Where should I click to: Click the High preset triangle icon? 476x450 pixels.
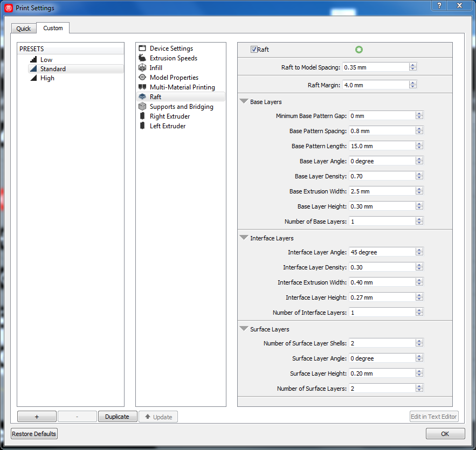pyautogui.click(x=34, y=78)
